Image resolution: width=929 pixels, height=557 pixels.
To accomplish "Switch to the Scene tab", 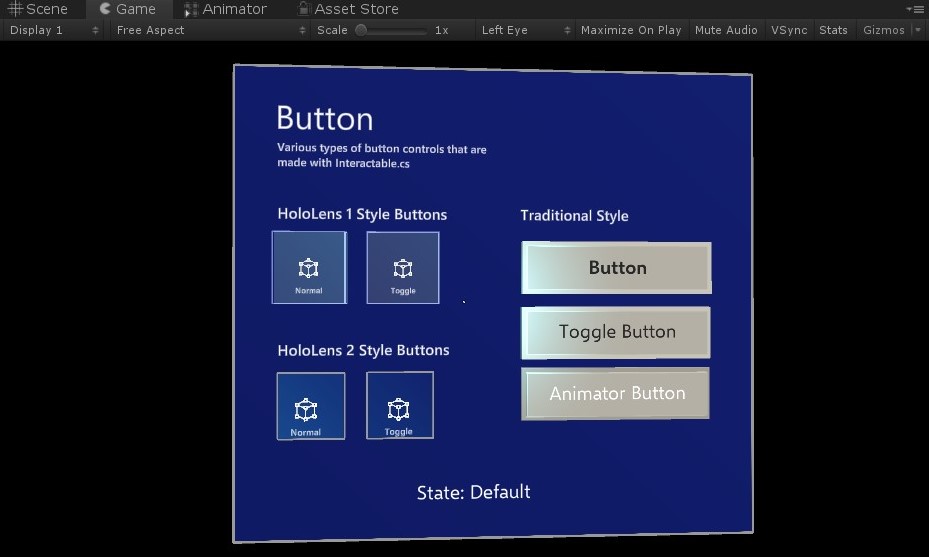I will click(x=38, y=9).
